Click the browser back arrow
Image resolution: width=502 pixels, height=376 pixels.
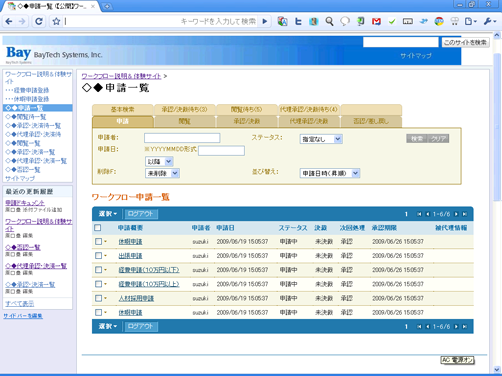pyautogui.click(x=9, y=22)
